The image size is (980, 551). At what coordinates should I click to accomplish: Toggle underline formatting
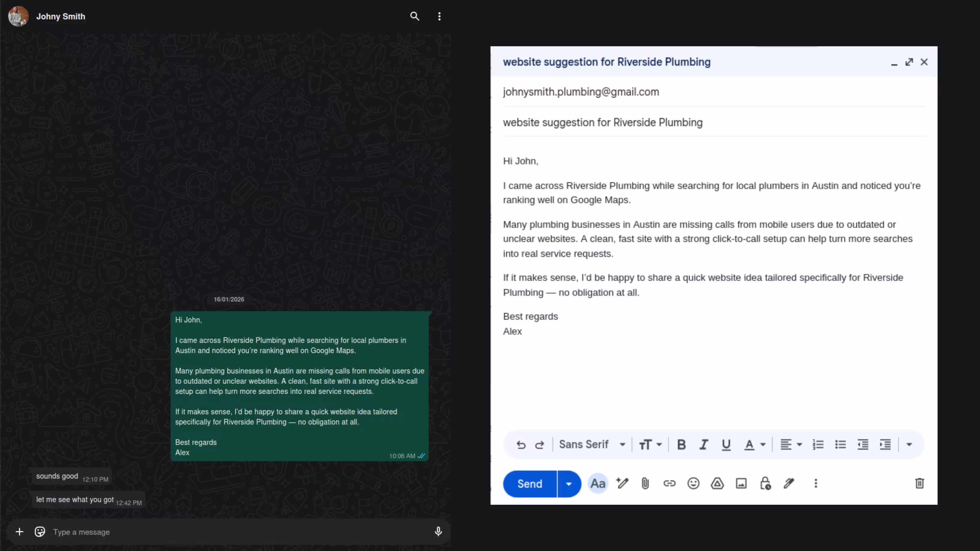[726, 444]
